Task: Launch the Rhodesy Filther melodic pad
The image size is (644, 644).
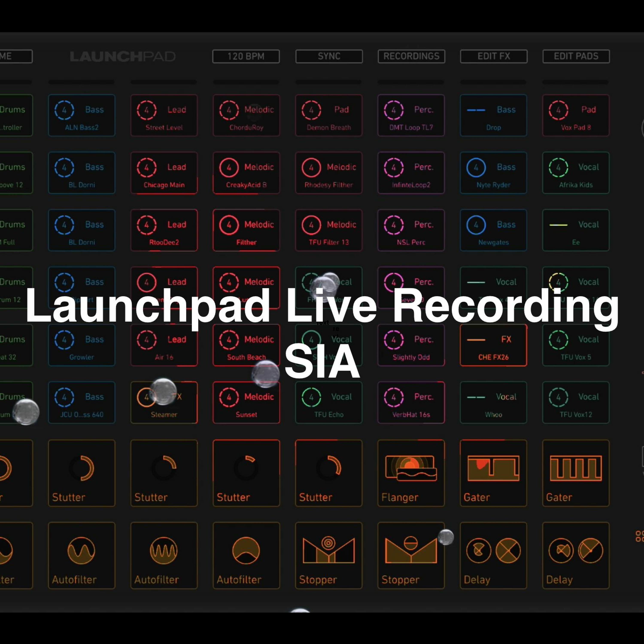Action: [x=329, y=173]
